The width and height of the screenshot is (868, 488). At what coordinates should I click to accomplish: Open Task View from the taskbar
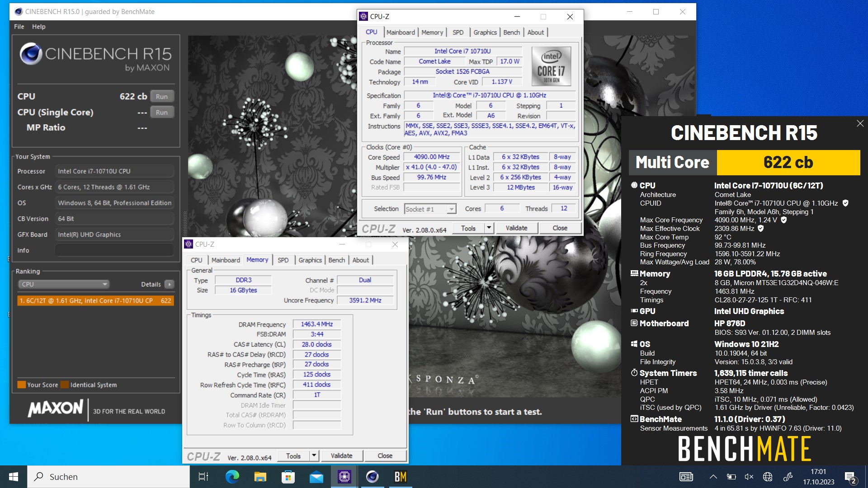[203, 477]
